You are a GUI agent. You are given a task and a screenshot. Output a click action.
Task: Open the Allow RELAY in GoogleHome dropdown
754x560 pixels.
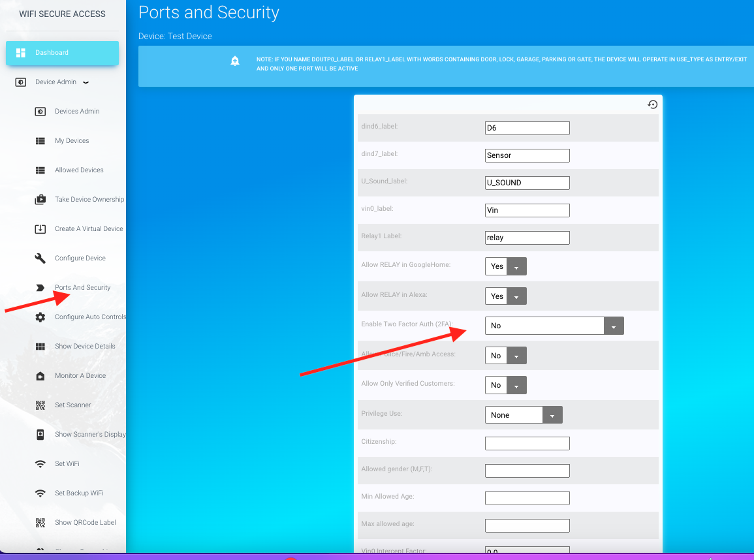click(x=506, y=266)
